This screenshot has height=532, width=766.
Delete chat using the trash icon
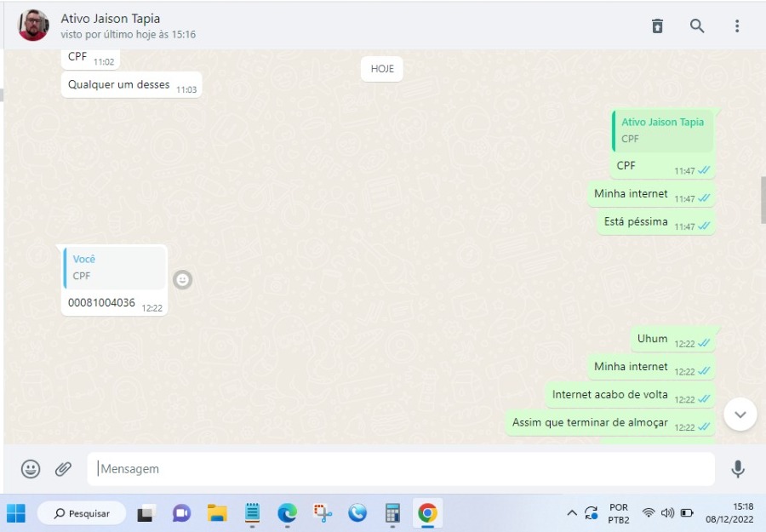pyautogui.click(x=657, y=26)
